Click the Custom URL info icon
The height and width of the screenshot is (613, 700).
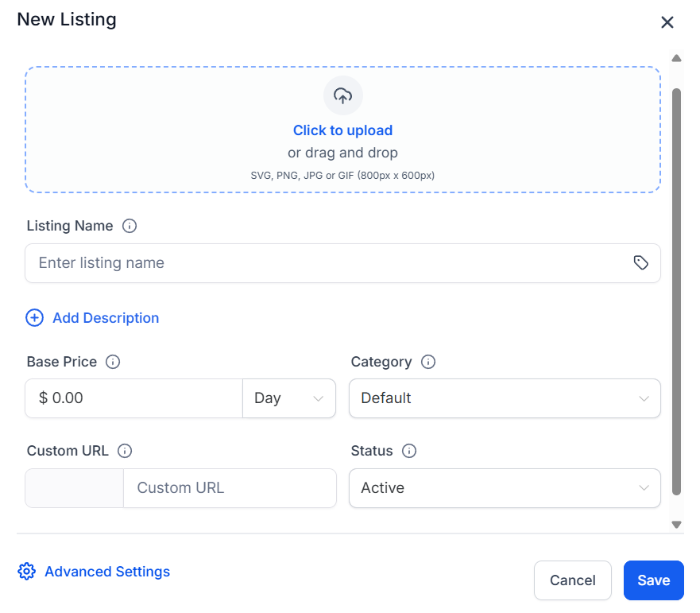click(x=125, y=451)
